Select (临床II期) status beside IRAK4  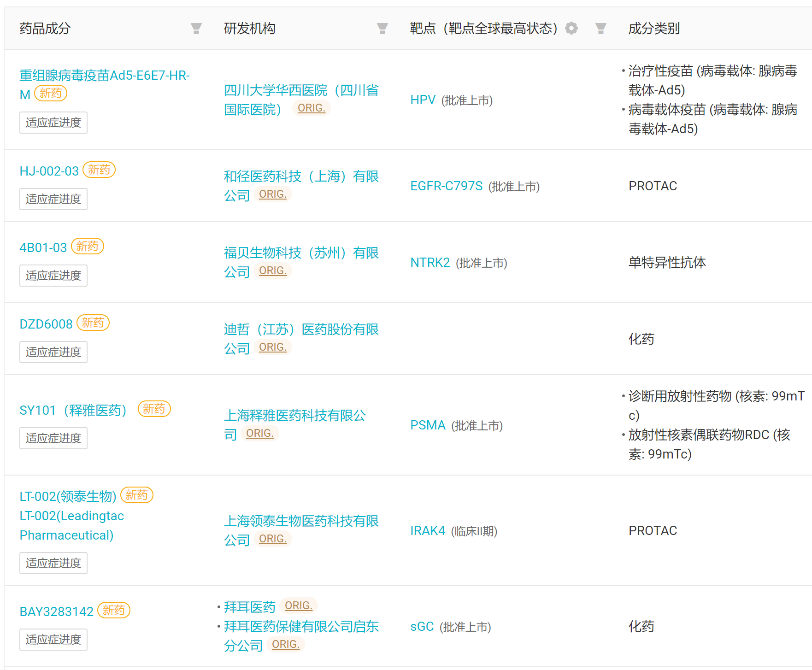[x=474, y=531]
